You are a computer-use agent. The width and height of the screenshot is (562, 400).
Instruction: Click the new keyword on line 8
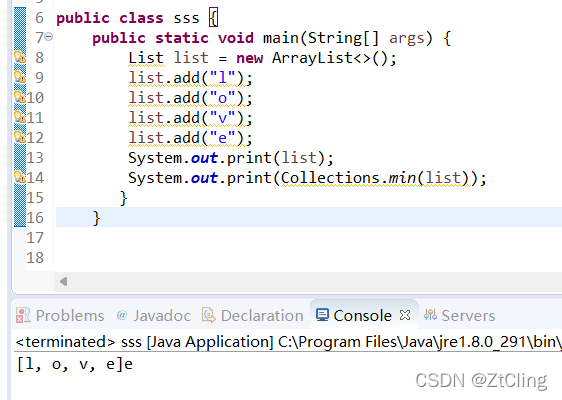pyautogui.click(x=249, y=58)
